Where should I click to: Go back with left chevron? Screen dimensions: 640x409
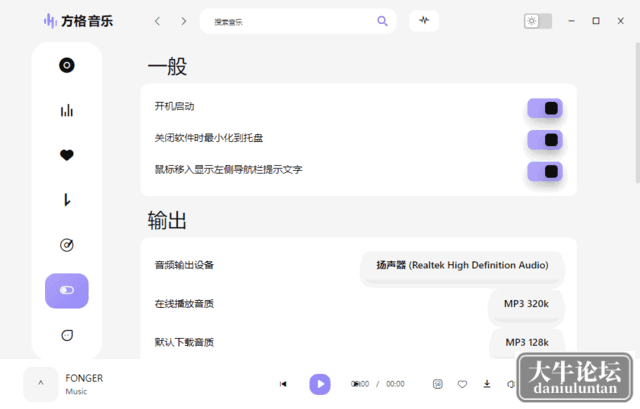[x=157, y=21]
